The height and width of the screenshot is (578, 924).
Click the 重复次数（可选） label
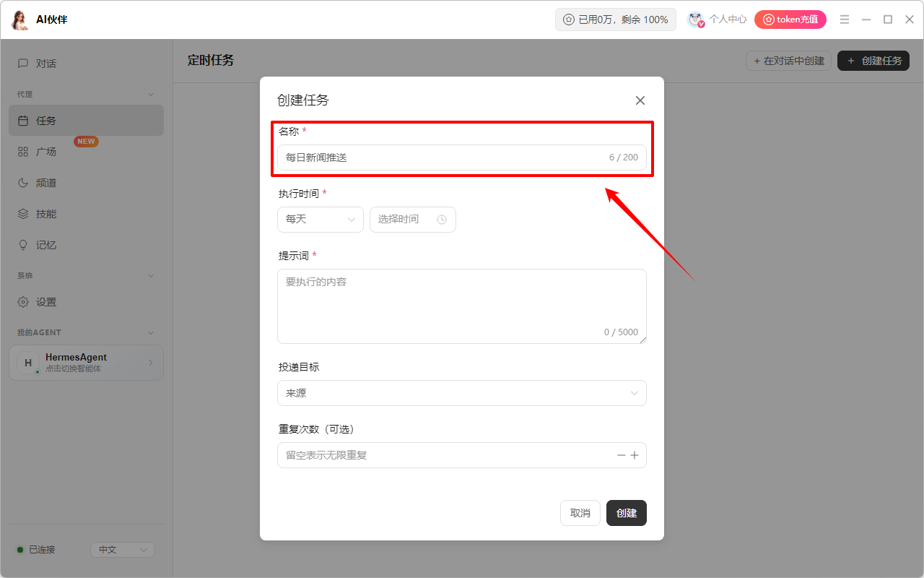coord(318,429)
